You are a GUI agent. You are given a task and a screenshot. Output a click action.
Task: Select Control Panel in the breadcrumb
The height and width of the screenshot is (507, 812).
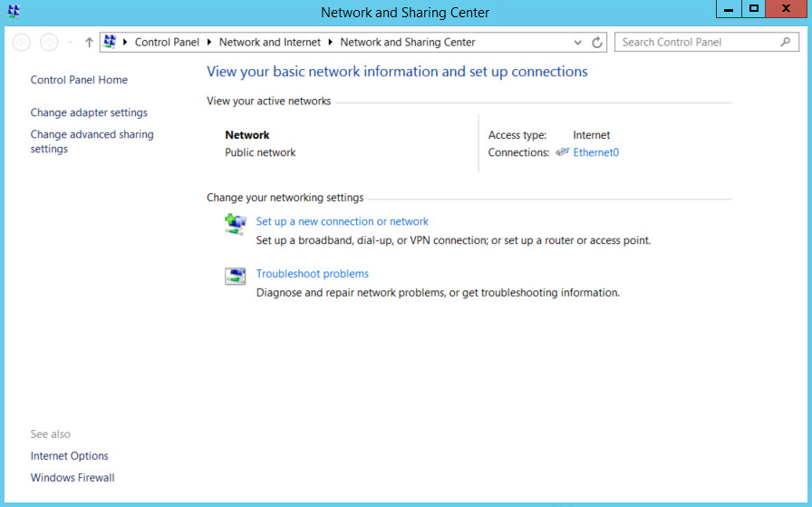pos(167,42)
